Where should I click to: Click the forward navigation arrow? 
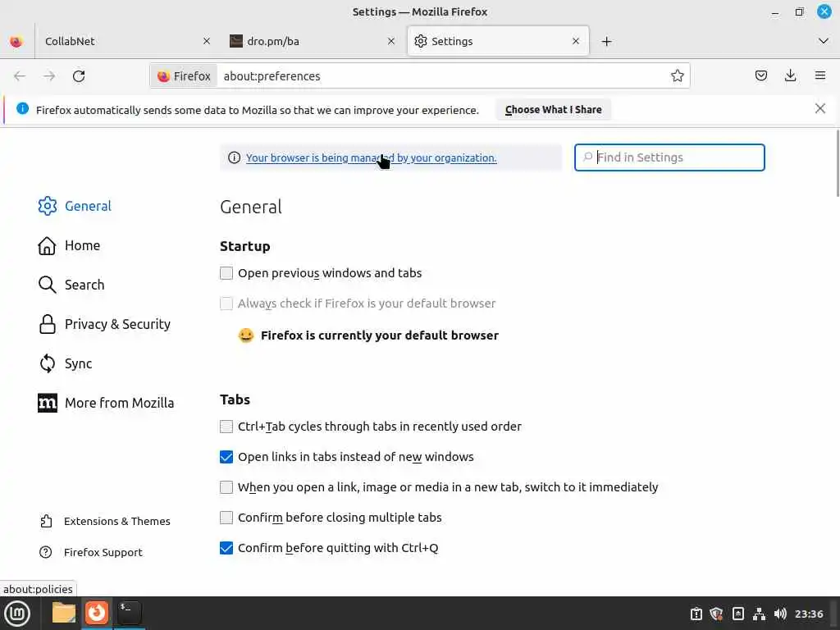49,76
